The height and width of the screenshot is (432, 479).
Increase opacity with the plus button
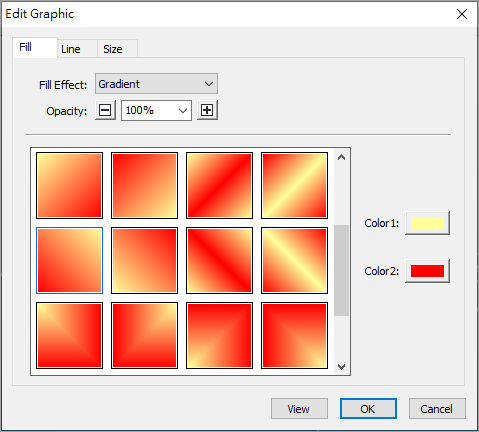point(207,110)
